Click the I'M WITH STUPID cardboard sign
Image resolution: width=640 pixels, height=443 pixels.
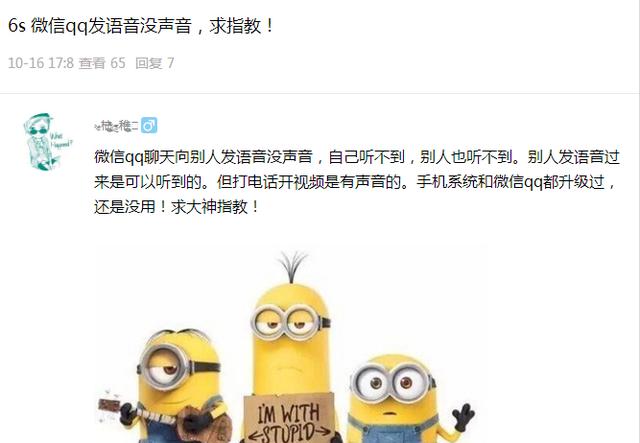pyautogui.click(x=291, y=419)
